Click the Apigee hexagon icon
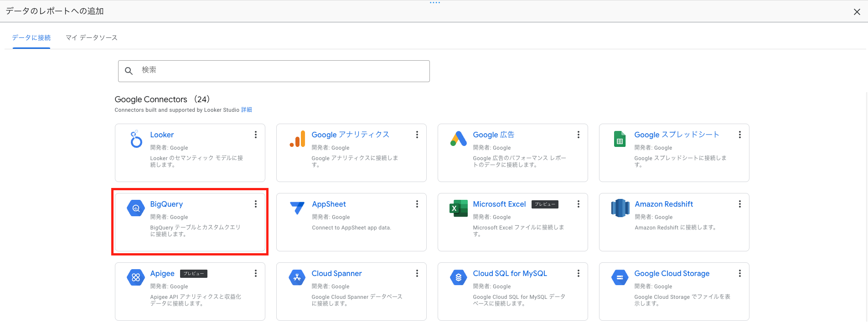Screen dimensions: 868x323 point(136,277)
